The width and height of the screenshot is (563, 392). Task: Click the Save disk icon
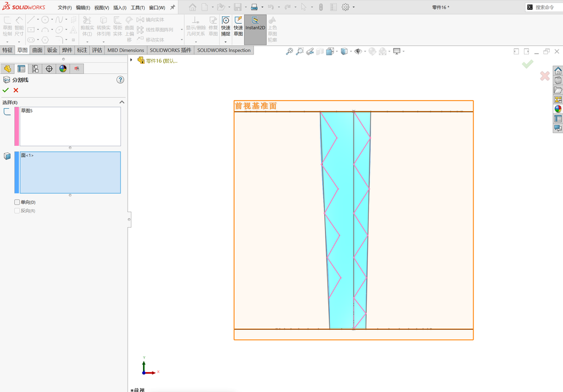(x=238, y=7)
